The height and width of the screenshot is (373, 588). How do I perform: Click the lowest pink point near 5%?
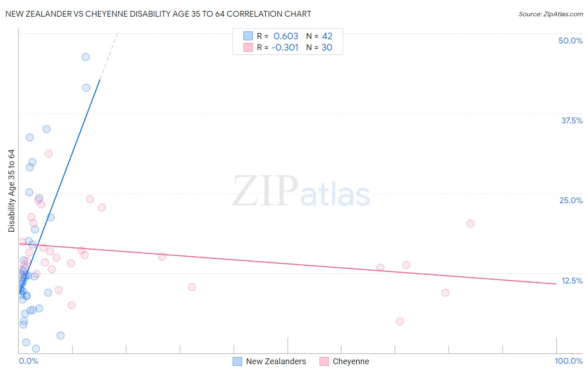pyautogui.click(x=400, y=322)
